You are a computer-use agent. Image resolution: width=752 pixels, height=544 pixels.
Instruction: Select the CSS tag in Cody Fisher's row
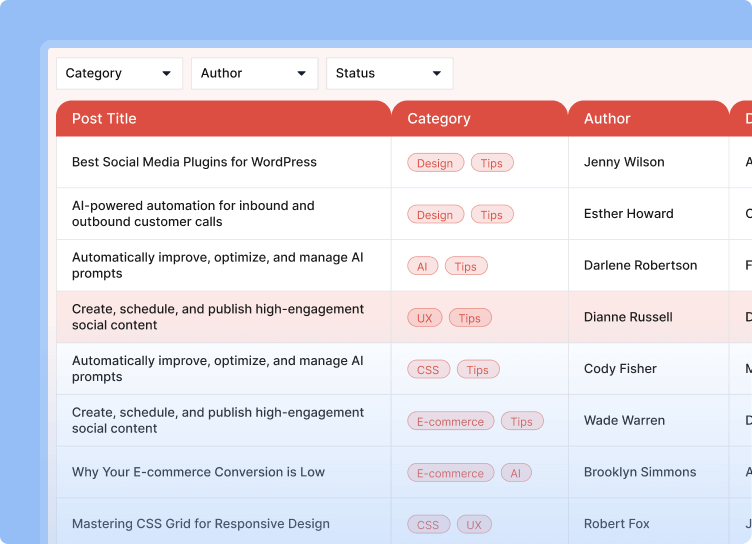428,370
